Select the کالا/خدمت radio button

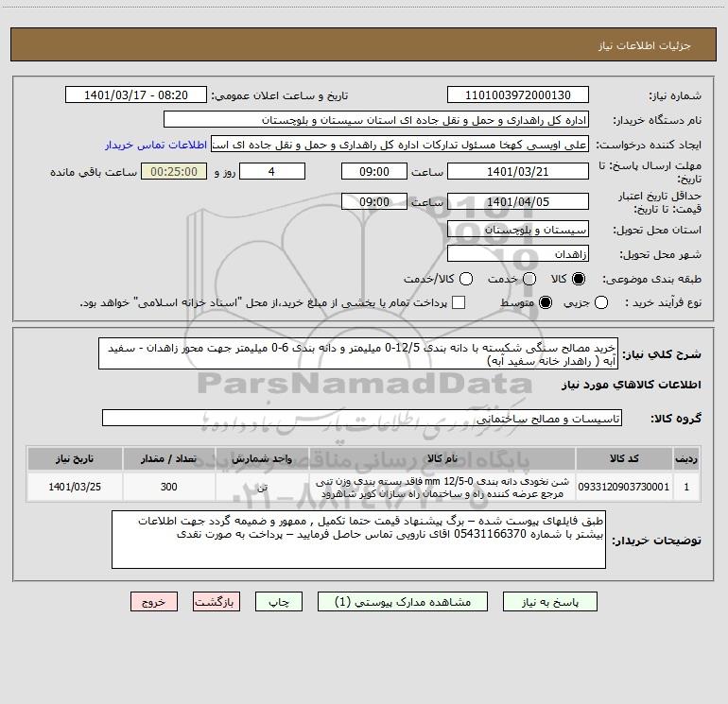[x=466, y=279]
